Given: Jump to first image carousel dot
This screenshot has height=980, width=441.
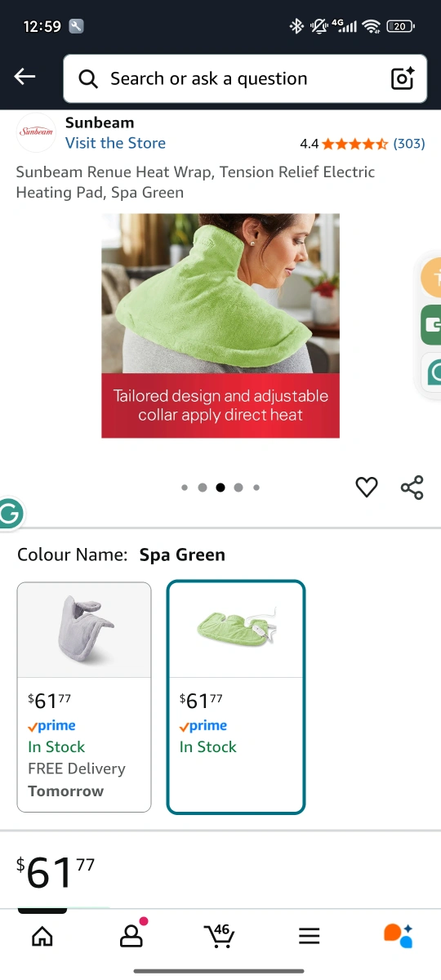Looking at the screenshot, I should tap(185, 488).
